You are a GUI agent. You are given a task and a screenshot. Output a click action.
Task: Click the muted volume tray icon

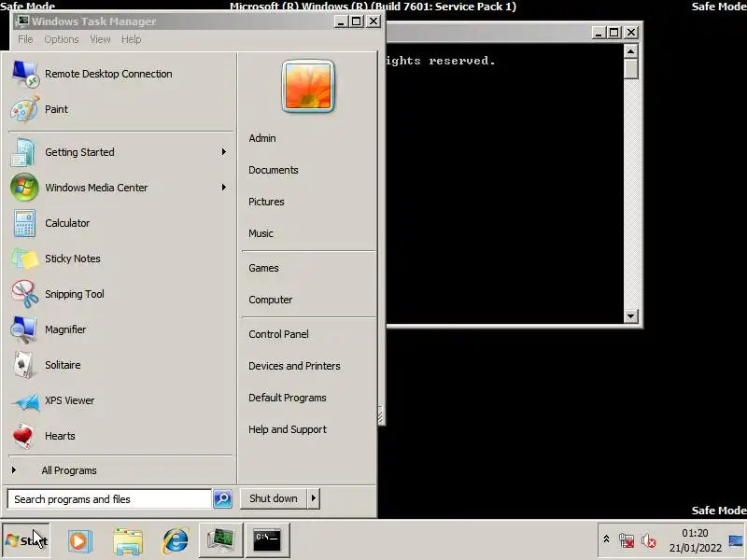click(x=648, y=540)
